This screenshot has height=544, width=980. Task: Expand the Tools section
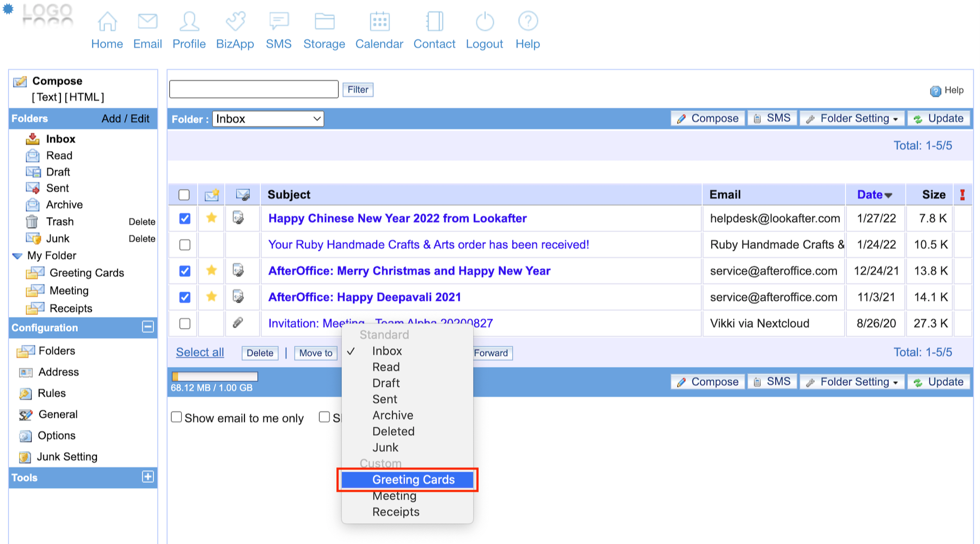(148, 477)
